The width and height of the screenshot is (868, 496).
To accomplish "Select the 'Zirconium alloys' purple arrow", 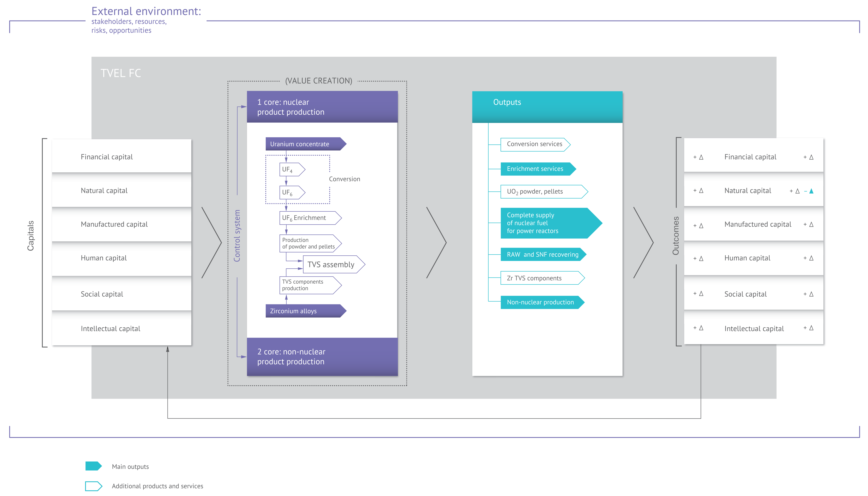I will click(x=306, y=311).
